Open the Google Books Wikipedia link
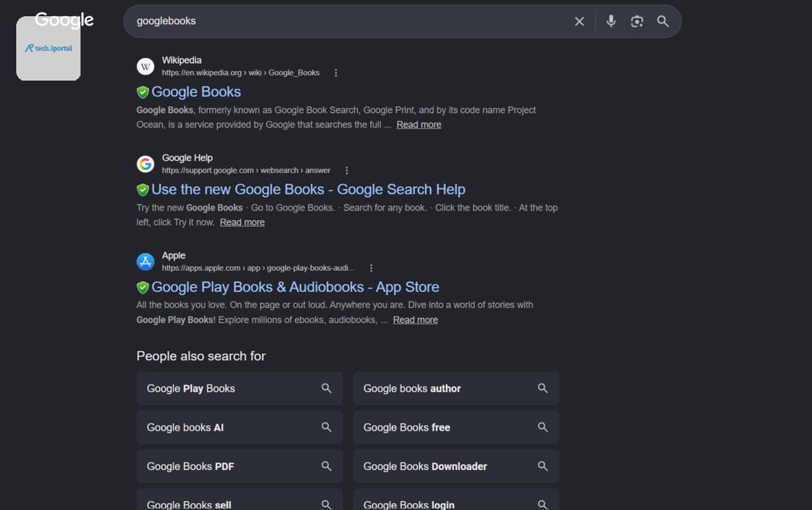 (196, 92)
